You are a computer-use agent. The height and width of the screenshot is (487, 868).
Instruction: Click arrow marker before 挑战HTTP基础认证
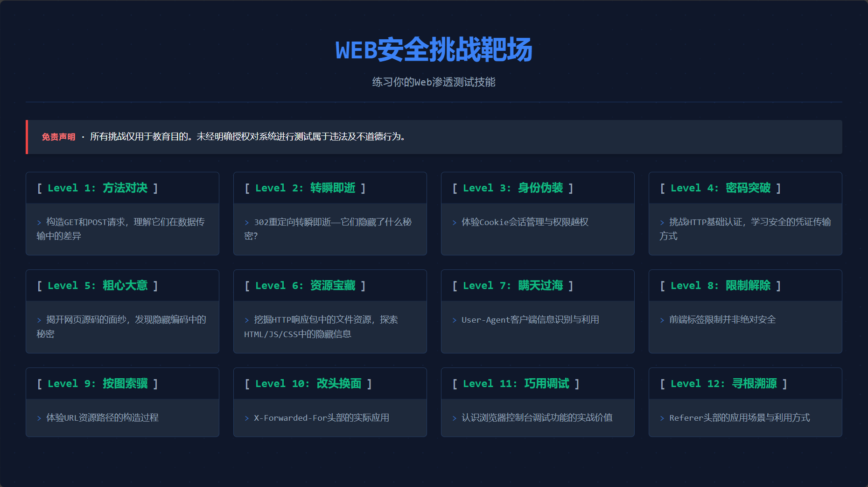pos(662,223)
